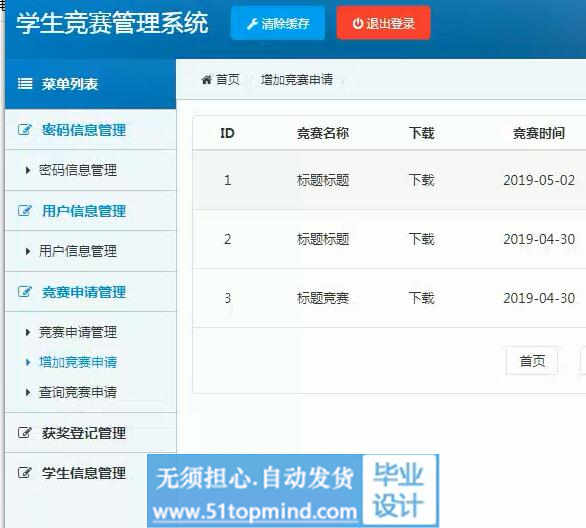Click edit icon beside 竞赛申请管理 header
The height and width of the screenshot is (528, 586).
point(25,292)
